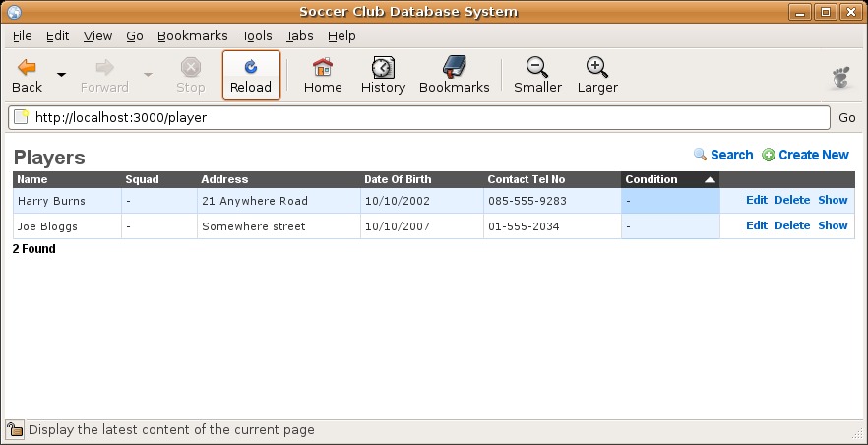Open the Bookmarks menu
868x445 pixels.
(192, 35)
